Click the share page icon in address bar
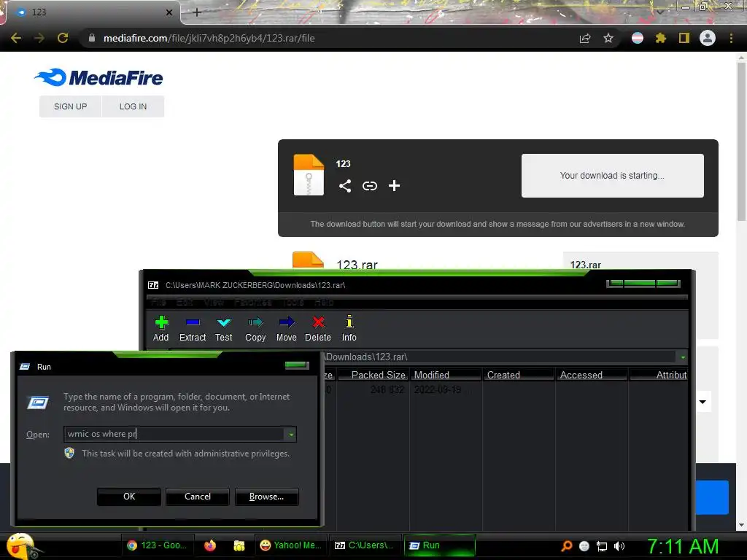This screenshot has width=747, height=560. coord(585,38)
